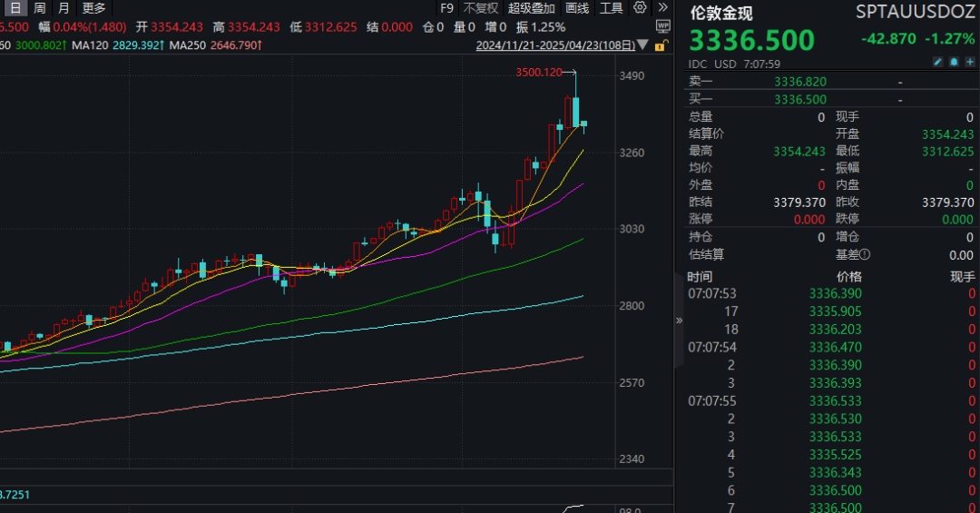Collapse the right quote panel
Screen dimensions: 980x513
(679, 321)
